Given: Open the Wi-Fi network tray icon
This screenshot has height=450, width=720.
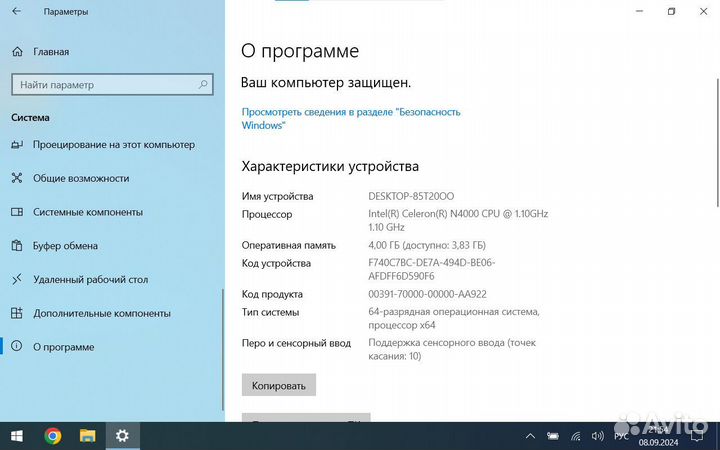Looking at the screenshot, I should pos(575,437).
